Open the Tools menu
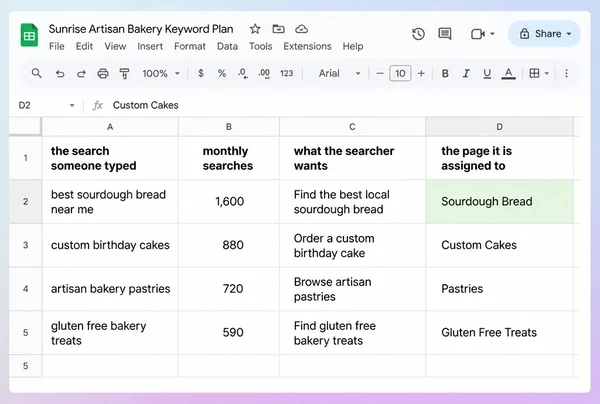 coord(261,46)
